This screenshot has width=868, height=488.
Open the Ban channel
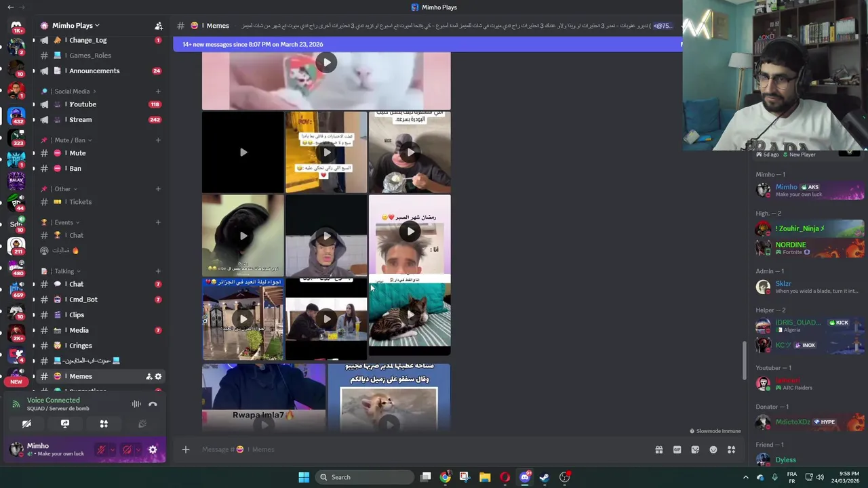click(x=100, y=168)
